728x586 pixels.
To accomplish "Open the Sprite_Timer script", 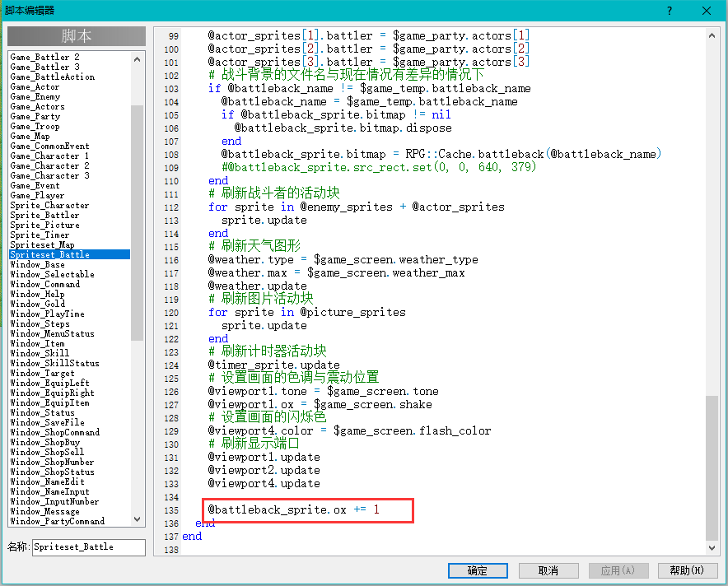I will (x=40, y=235).
